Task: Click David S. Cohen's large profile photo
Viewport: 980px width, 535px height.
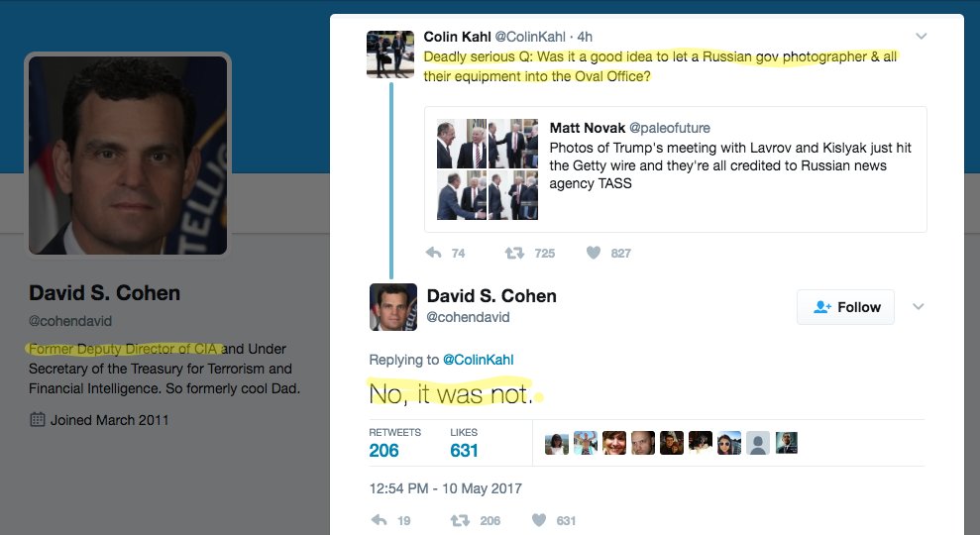Action: [128, 155]
